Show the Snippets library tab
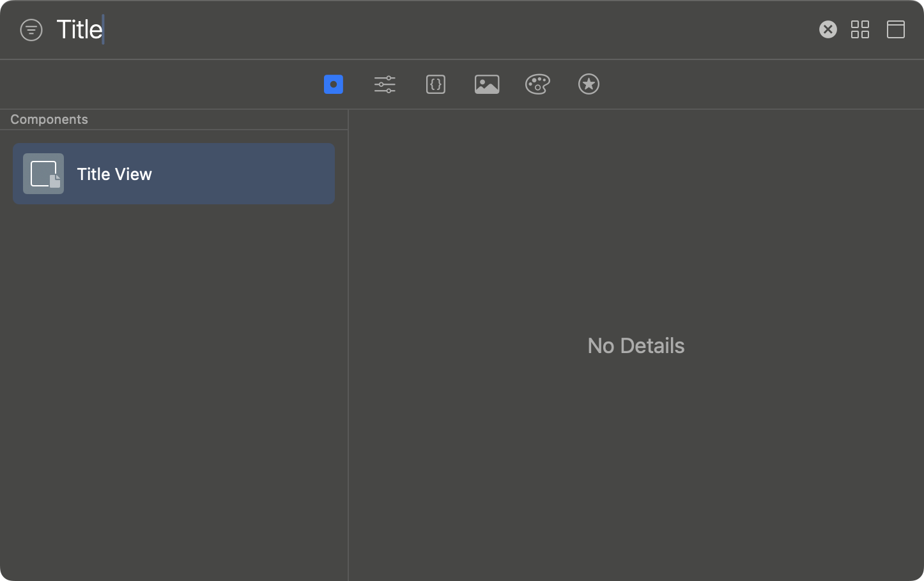This screenshot has height=581, width=924. (436, 84)
